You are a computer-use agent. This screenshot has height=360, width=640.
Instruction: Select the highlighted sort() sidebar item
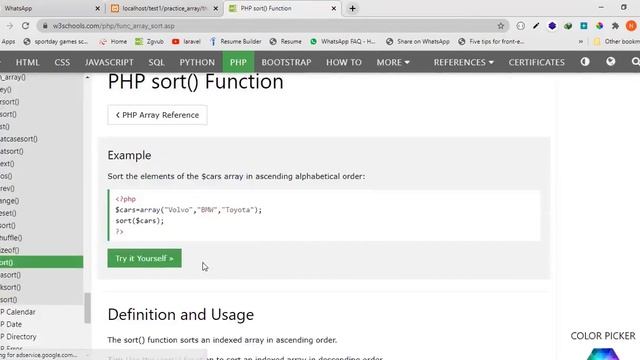pos(41,262)
